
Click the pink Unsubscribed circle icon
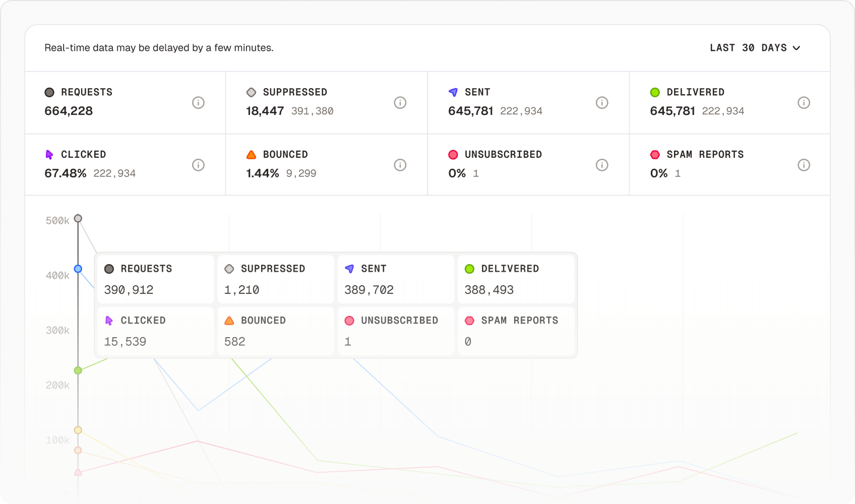pyautogui.click(x=453, y=154)
